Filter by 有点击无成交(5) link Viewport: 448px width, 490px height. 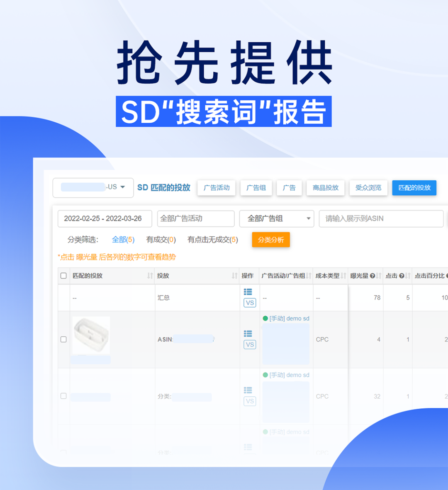coord(212,240)
